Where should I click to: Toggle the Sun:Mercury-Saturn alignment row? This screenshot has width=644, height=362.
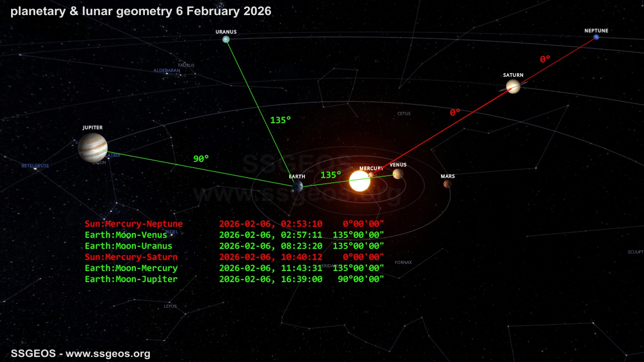pos(131,257)
